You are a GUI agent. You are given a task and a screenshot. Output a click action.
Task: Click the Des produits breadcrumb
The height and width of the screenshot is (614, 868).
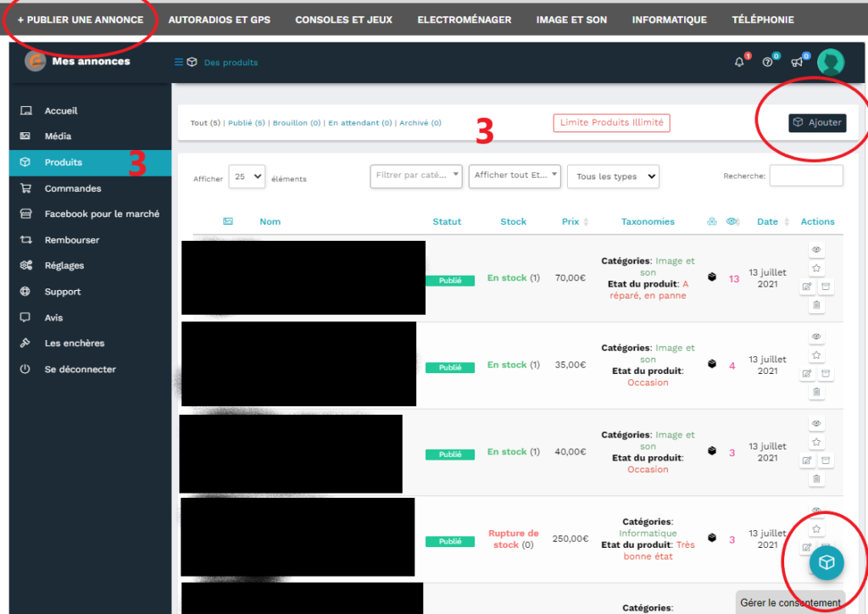pos(231,63)
